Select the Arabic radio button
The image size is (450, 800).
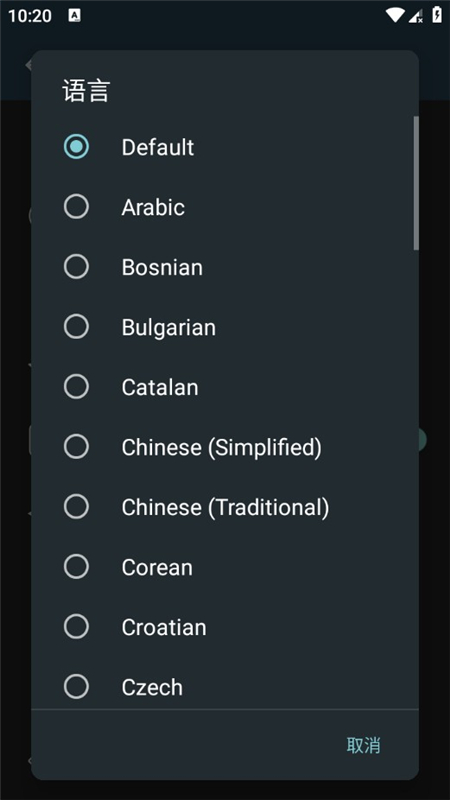click(x=76, y=207)
